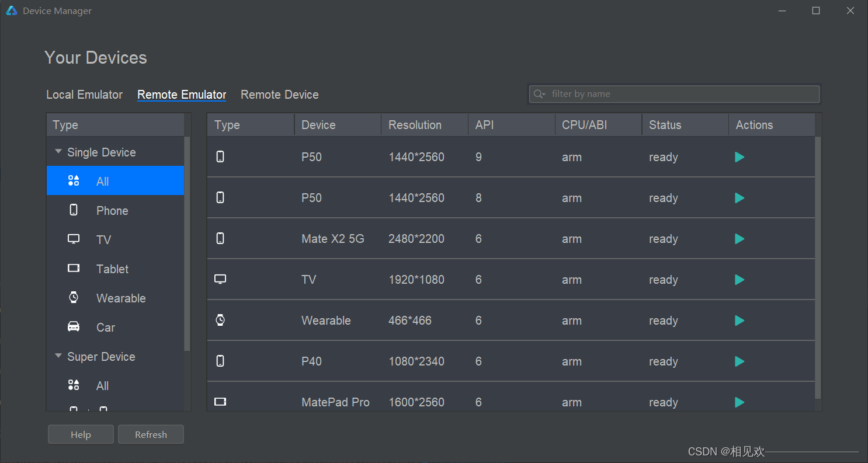Screen dimensions: 868x463
Task: Close the Device Manager window
Action: [x=850, y=11]
